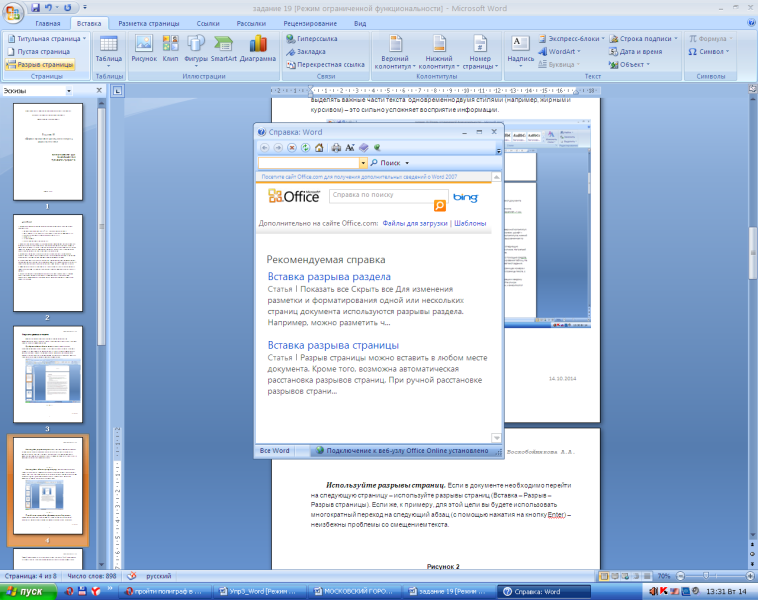Go forward in Help window toolbar
This screenshot has width=758, height=600.
click(x=278, y=147)
